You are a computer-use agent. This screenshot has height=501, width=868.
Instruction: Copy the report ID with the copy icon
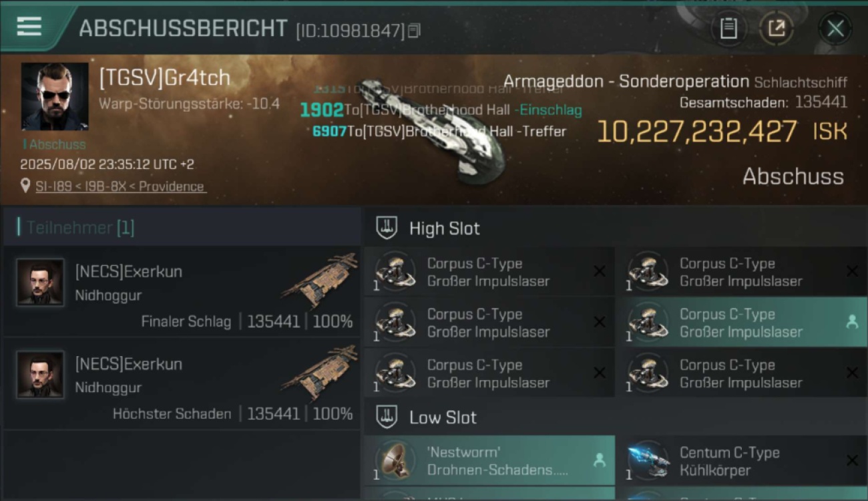414,31
